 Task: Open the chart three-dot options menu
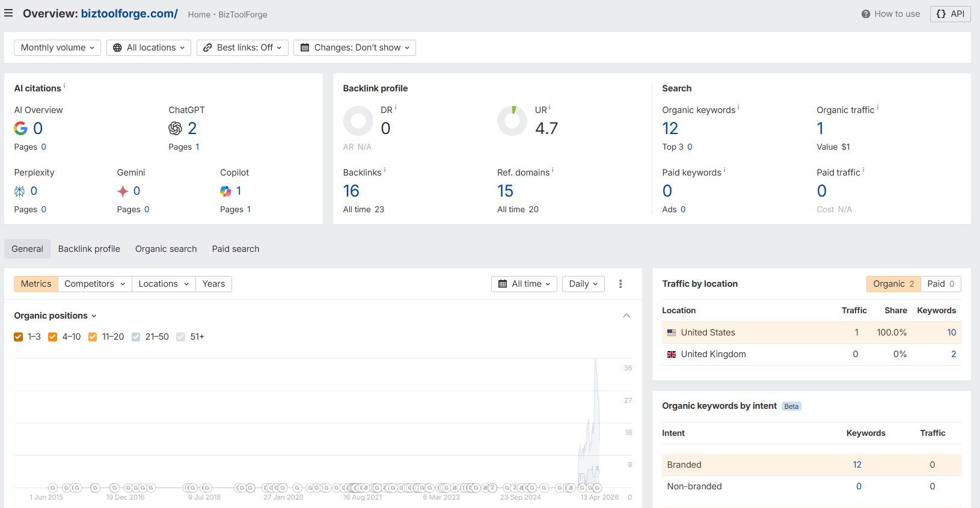pos(620,284)
